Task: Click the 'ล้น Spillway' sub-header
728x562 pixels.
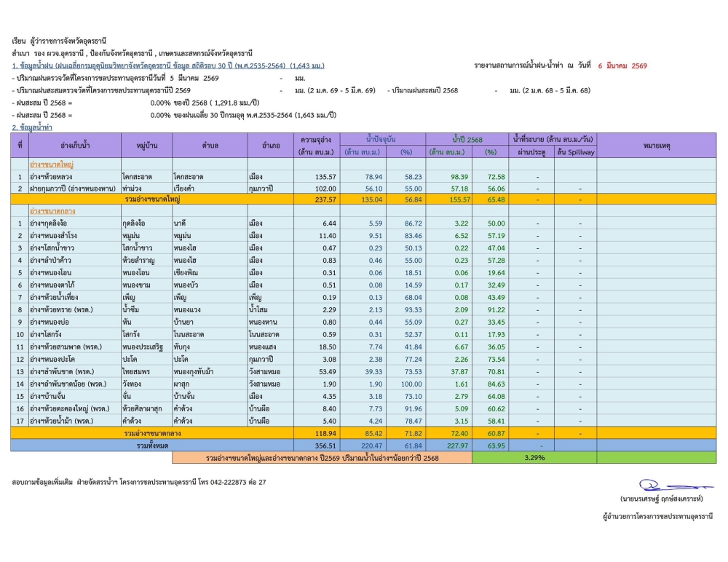Action: (x=575, y=152)
